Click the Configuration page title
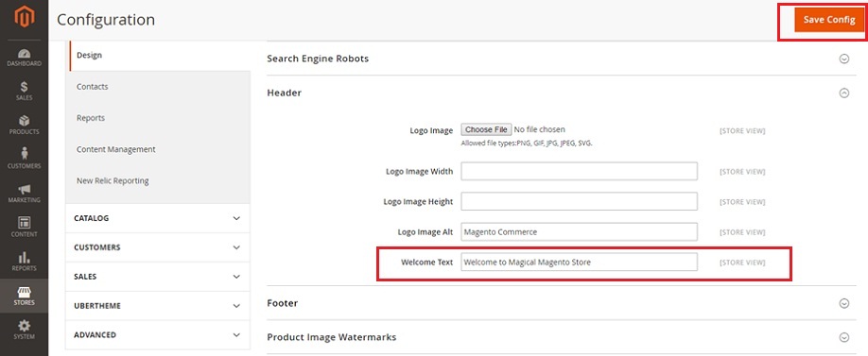Image resolution: width=868 pixels, height=356 pixels. (106, 20)
